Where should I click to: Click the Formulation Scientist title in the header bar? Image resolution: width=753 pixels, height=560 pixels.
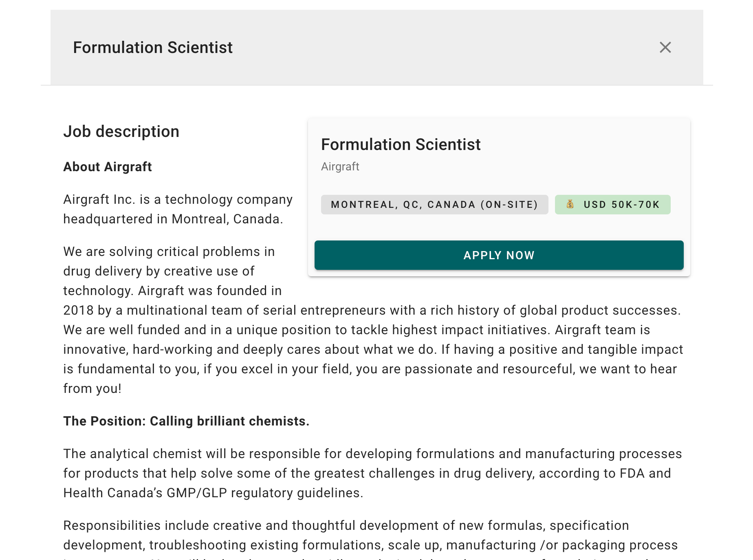point(153,47)
